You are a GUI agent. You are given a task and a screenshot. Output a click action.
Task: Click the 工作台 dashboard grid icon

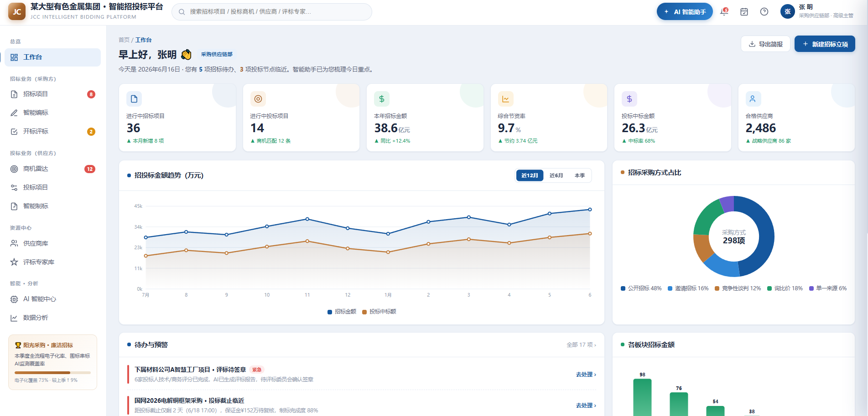14,57
